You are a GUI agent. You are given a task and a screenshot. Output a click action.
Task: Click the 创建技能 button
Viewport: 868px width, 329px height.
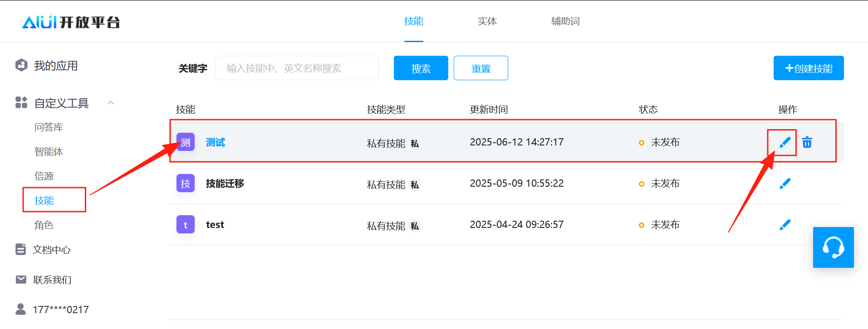click(x=808, y=68)
